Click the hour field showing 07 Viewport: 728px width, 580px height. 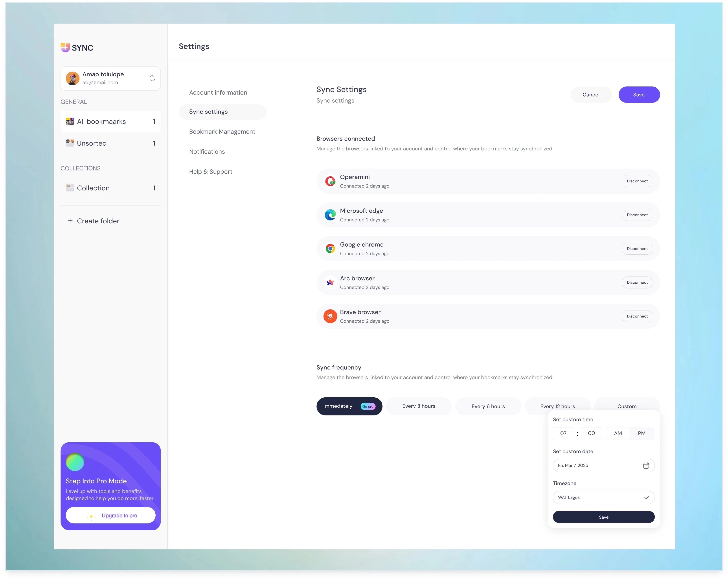563,433
